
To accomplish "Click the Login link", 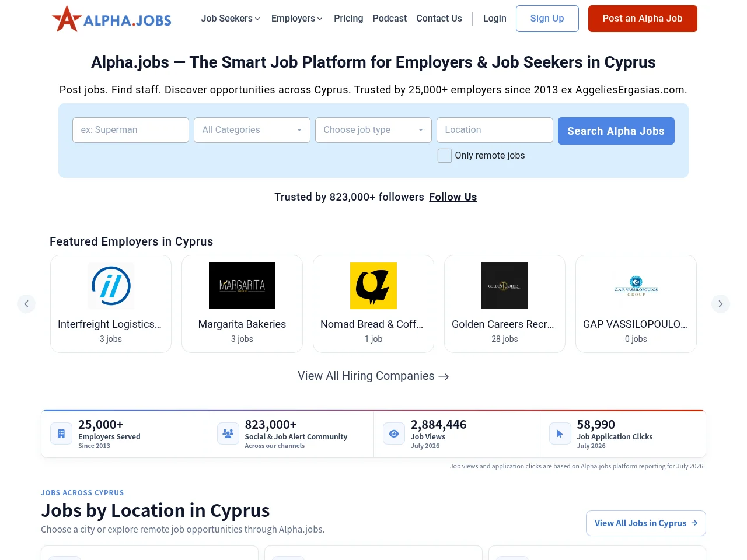I will point(495,19).
